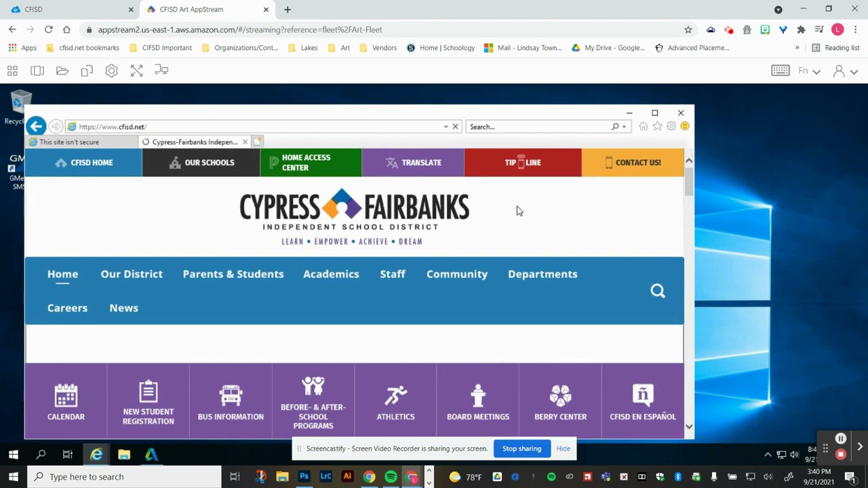Screen dimensions: 868x488
Task: Click the Internet Explorer Search box
Action: tap(539, 127)
